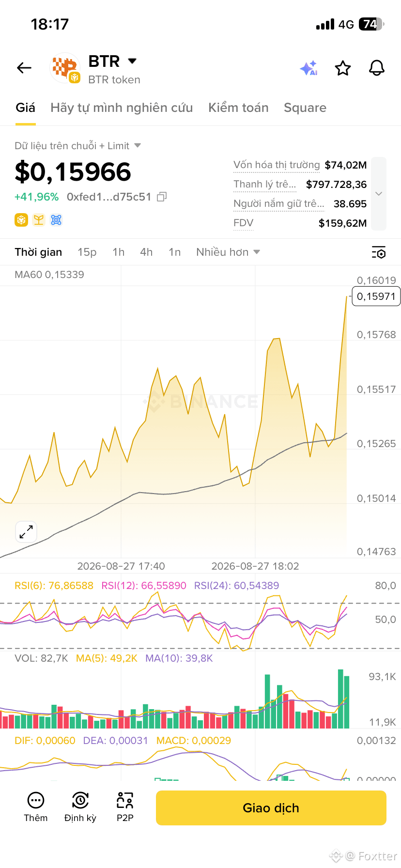
Task: Tap the Thanh lý trê... label
Action: 264,184
